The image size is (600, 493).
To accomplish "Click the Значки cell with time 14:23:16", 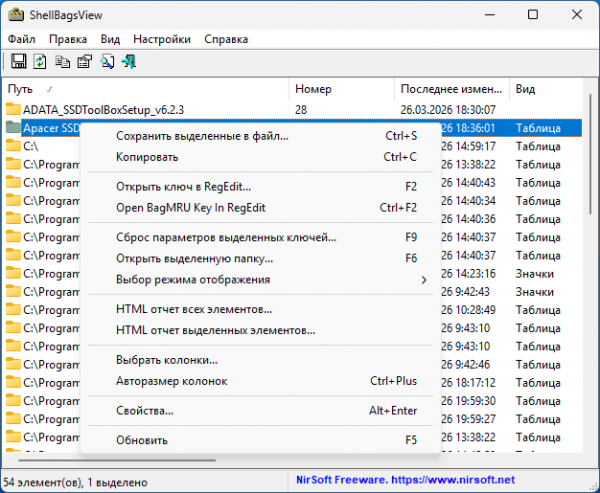I will click(x=534, y=274).
